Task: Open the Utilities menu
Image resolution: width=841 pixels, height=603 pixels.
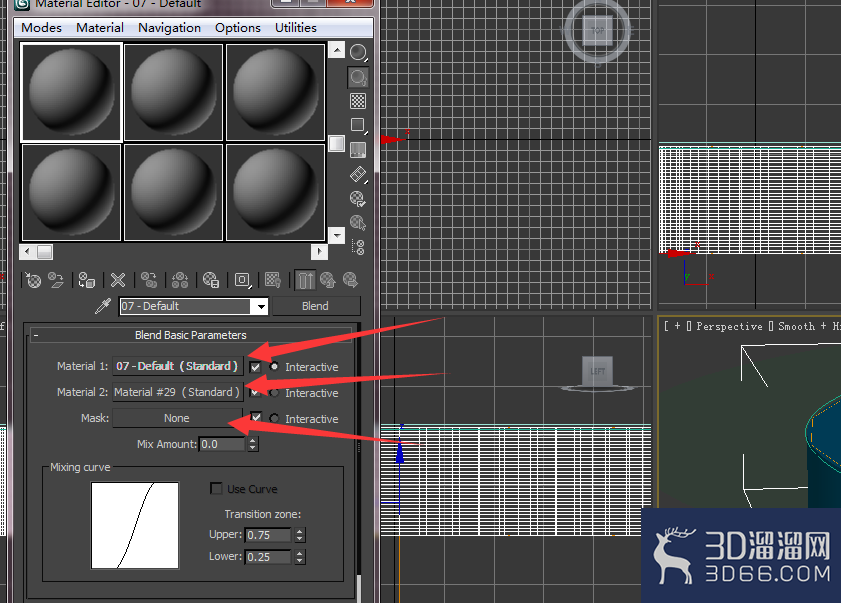Action: 296,28
